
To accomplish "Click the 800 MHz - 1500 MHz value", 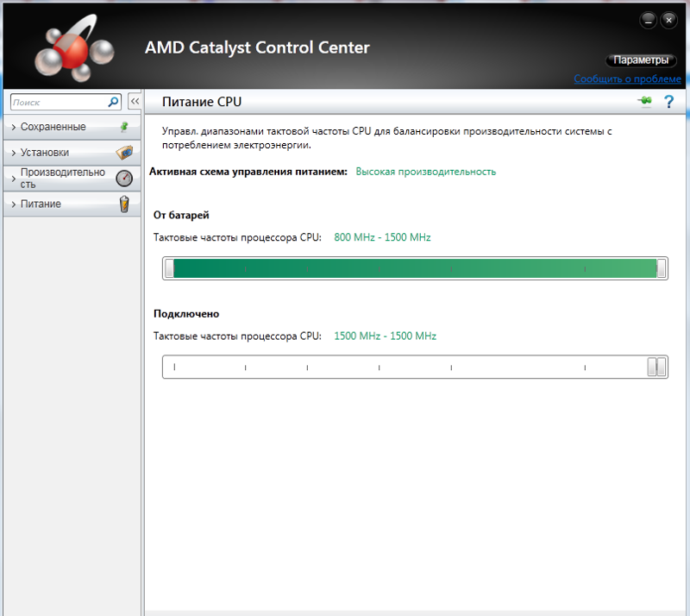I will pyautogui.click(x=382, y=237).
